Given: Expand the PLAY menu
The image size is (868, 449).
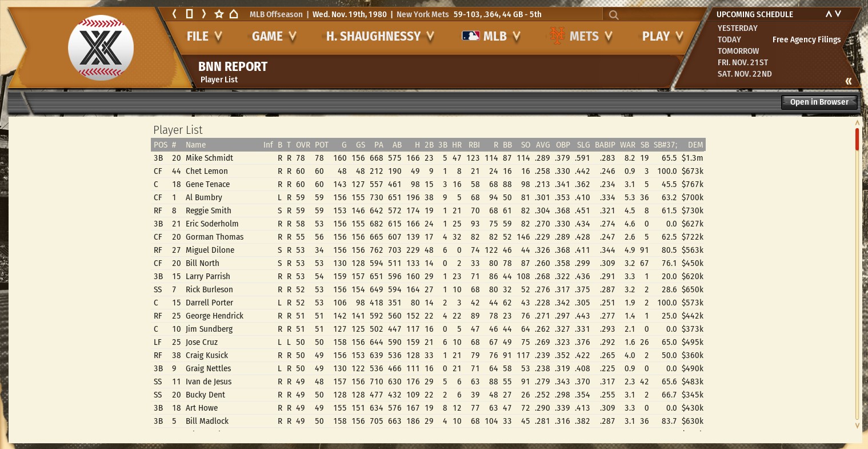Looking at the screenshot, I should coord(662,37).
